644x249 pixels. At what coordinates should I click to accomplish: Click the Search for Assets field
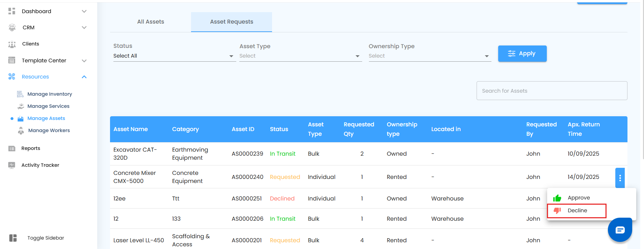pos(552,91)
